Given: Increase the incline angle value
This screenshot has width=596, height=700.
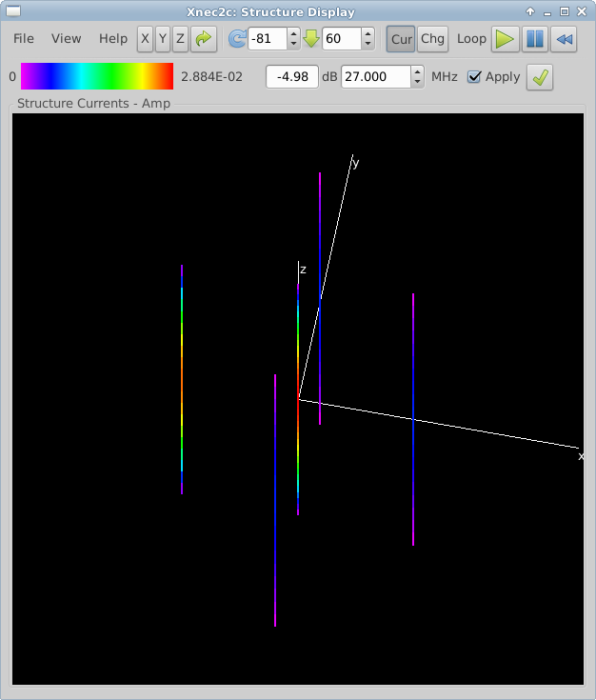Looking at the screenshot, I should [x=368, y=34].
